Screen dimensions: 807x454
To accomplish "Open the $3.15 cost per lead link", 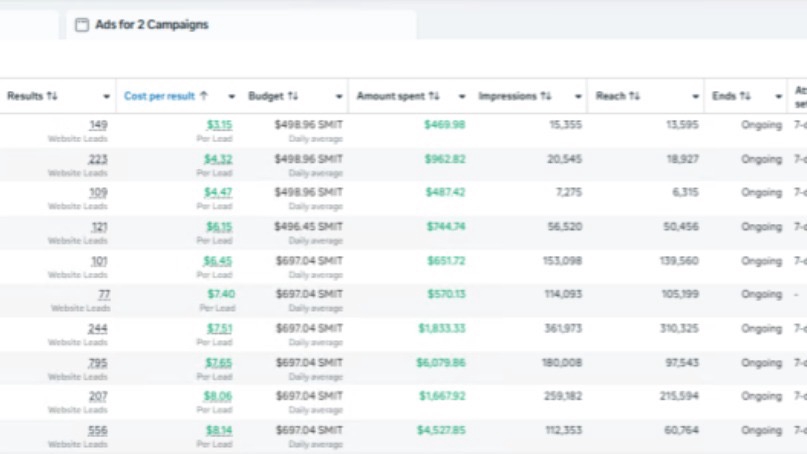I will (219, 125).
